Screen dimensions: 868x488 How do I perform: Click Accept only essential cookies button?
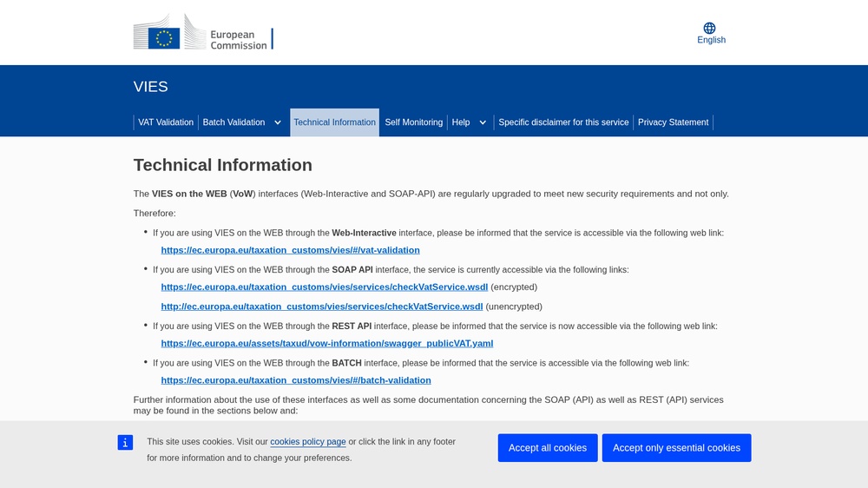(x=676, y=447)
